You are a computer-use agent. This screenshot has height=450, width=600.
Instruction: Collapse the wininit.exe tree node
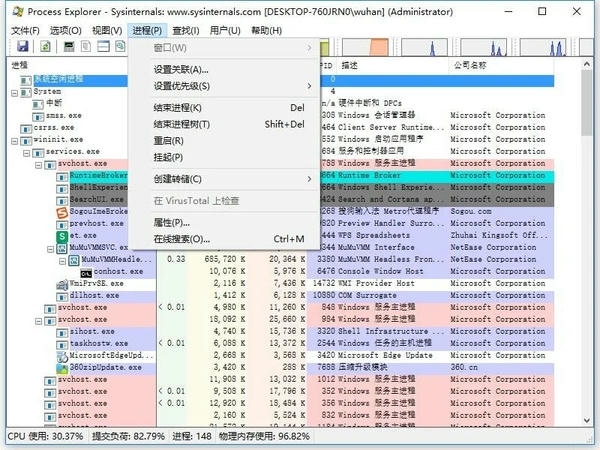pyautogui.click(x=15, y=141)
